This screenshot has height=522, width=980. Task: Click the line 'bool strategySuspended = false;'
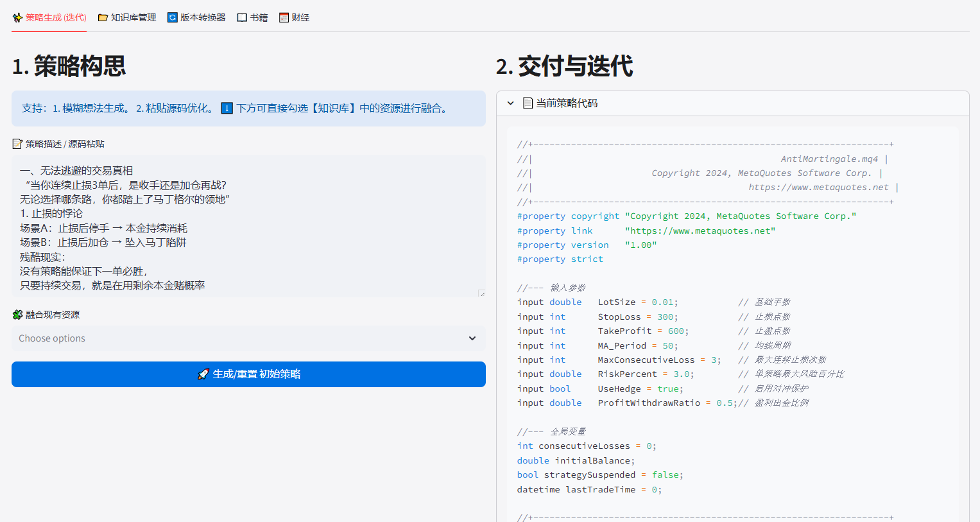point(600,475)
